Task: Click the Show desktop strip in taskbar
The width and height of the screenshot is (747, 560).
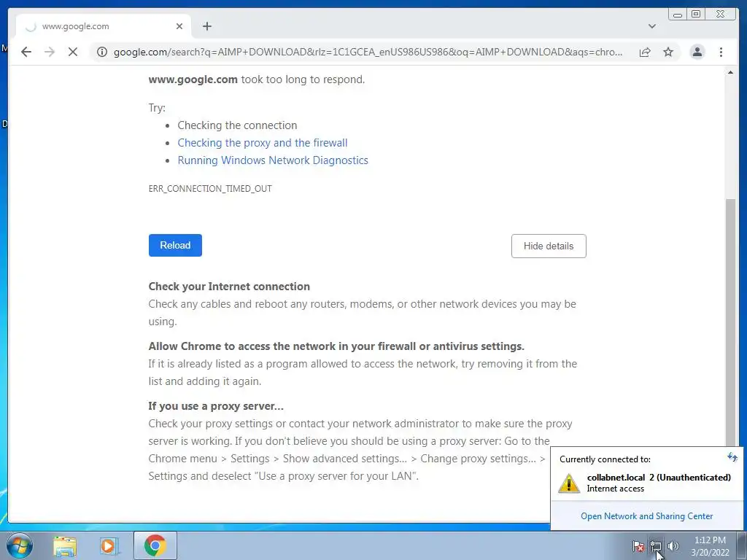Action: 742,545
